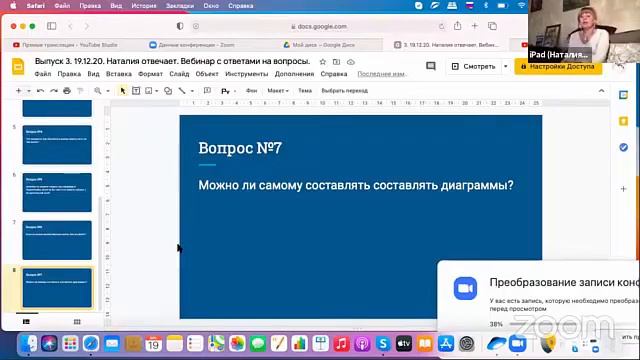Switch to filmstrip view icon
This screenshot has width=640, height=360.
26,322
